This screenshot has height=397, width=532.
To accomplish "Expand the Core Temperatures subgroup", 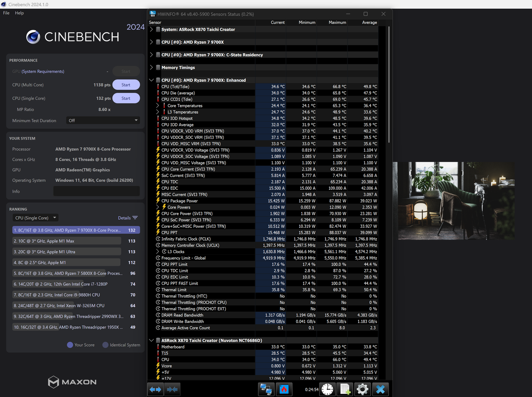I will click(158, 106).
